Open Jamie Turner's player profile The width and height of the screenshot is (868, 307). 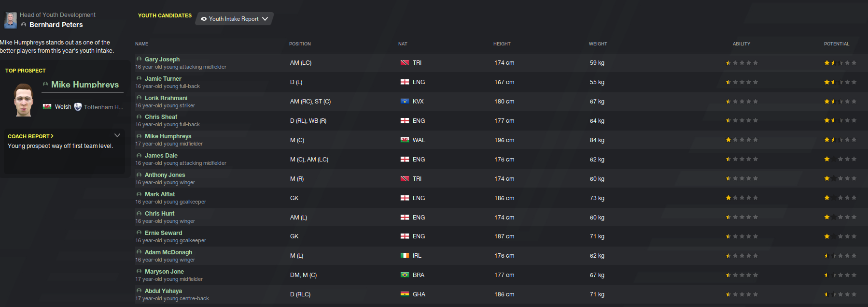(x=163, y=78)
